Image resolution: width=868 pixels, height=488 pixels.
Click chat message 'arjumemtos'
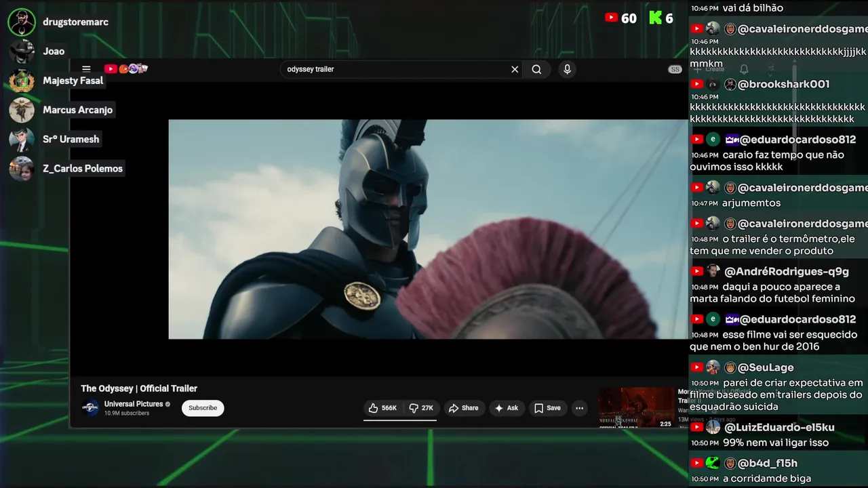tap(751, 203)
